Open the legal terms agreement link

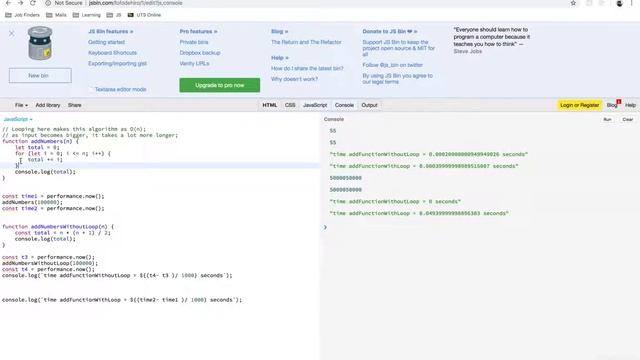point(398,79)
